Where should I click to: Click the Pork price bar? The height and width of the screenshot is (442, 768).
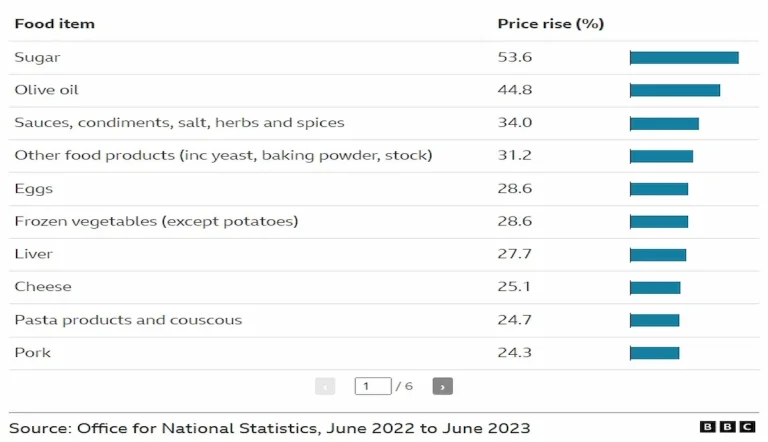tap(654, 353)
